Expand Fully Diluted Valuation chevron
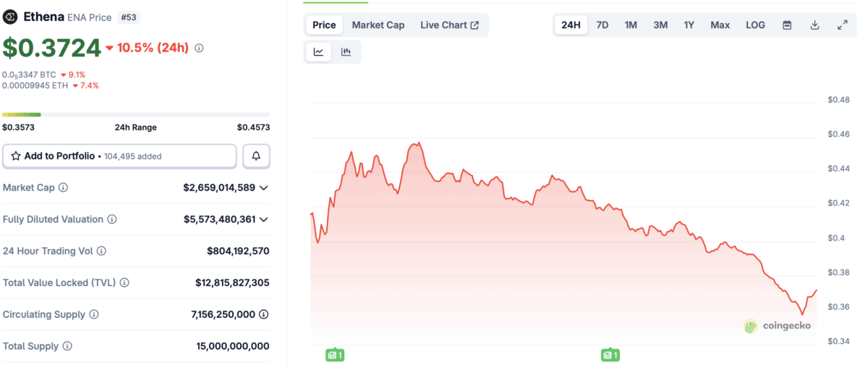 point(264,219)
